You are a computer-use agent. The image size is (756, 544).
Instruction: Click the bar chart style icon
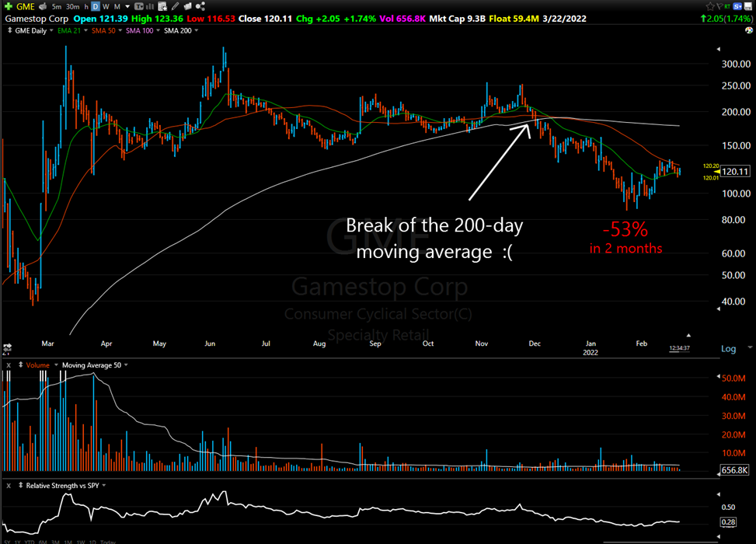click(x=150, y=6)
